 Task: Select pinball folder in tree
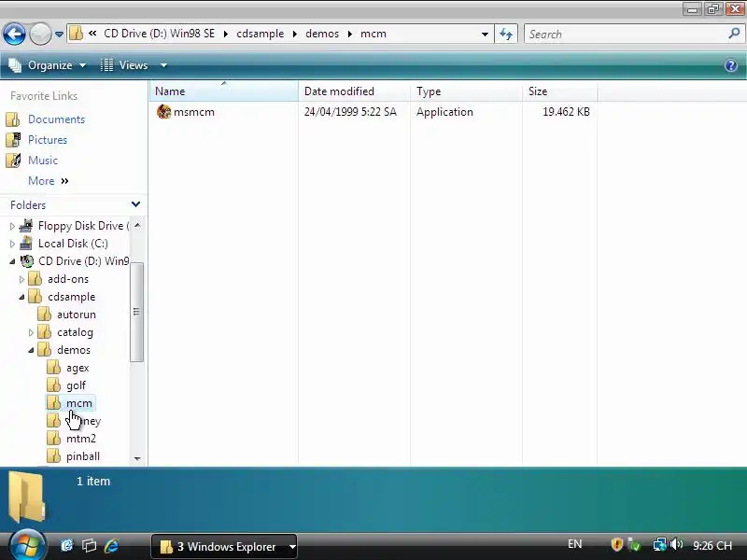(83, 456)
